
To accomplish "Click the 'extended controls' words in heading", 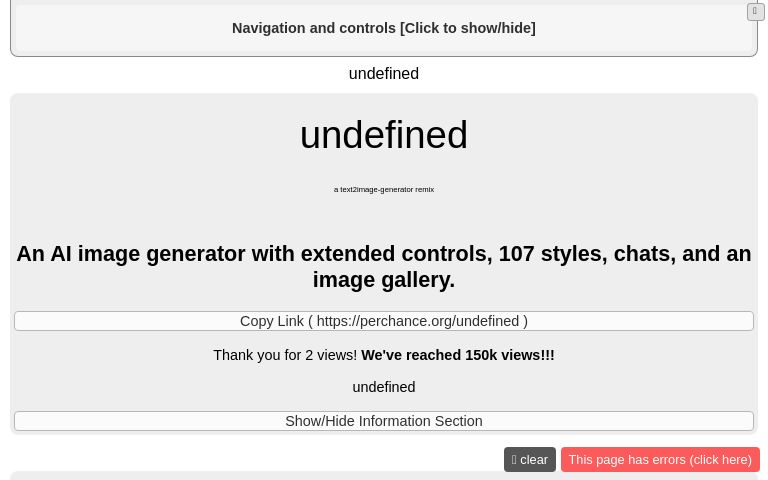I will coord(396,254).
